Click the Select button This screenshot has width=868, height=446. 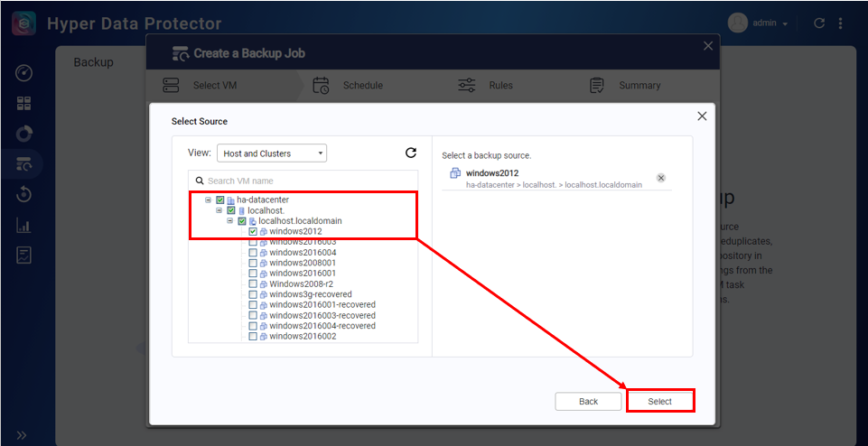pos(660,401)
